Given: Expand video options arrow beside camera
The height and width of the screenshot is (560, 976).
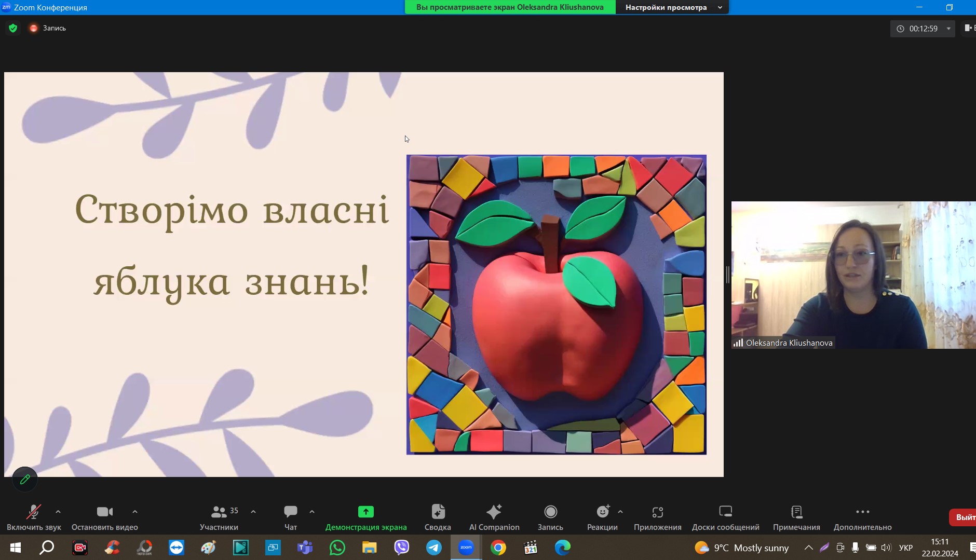Looking at the screenshot, I should pos(135,512).
